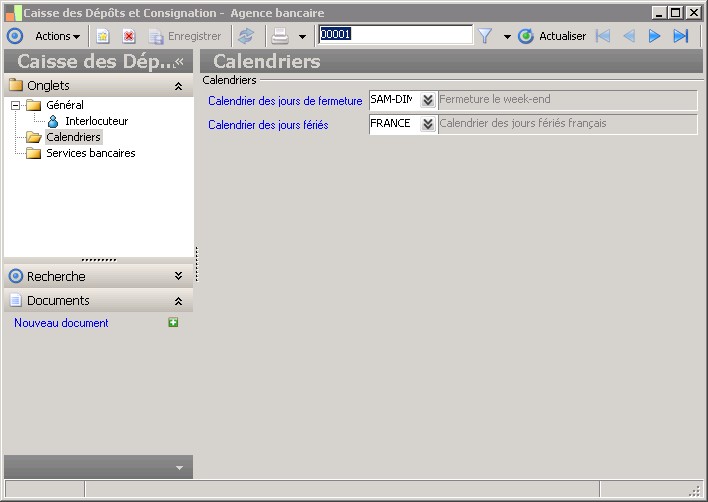Image resolution: width=708 pixels, height=502 pixels.
Task: Click the Documents page icon
Action: pos(16,300)
